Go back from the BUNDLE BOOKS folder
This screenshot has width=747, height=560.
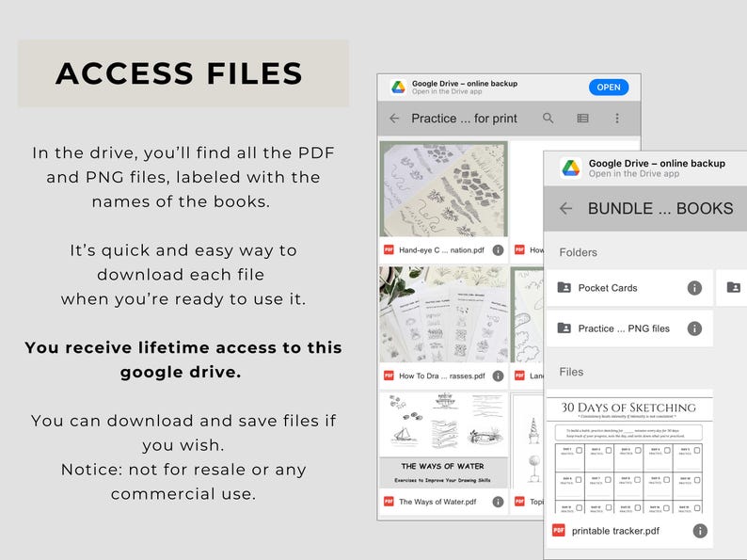(x=565, y=208)
